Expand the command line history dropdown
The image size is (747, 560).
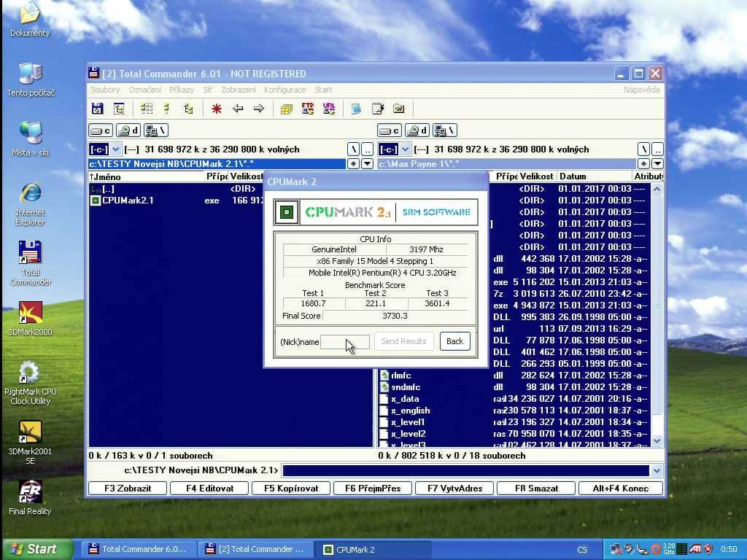pos(657,470)
